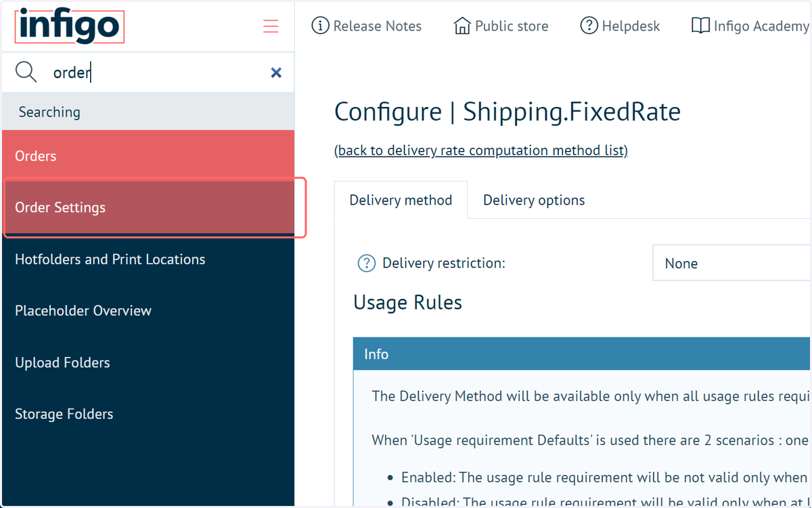
Task: Click the search magnifier icon
Action: click(26, 72)
